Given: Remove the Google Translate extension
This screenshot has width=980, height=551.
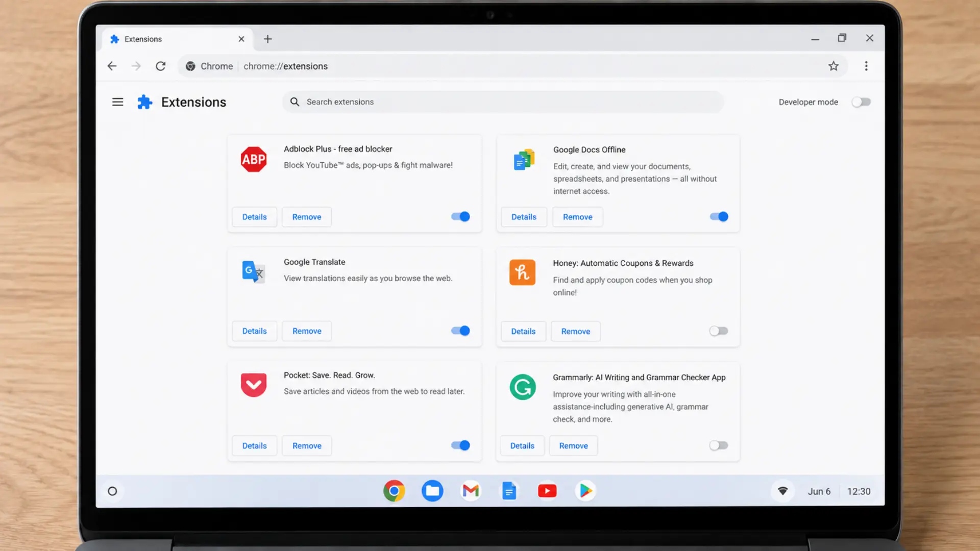Looking at the screenshot, I should pos(307,331).
